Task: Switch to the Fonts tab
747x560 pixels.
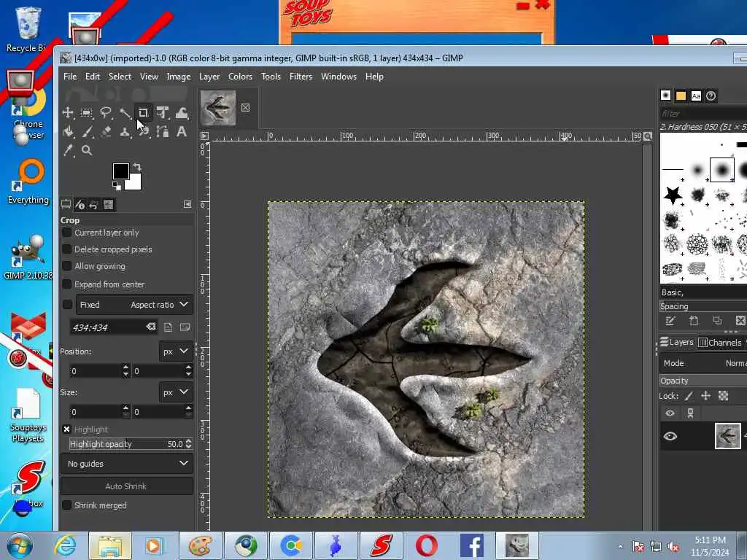Action: [696, 96]
